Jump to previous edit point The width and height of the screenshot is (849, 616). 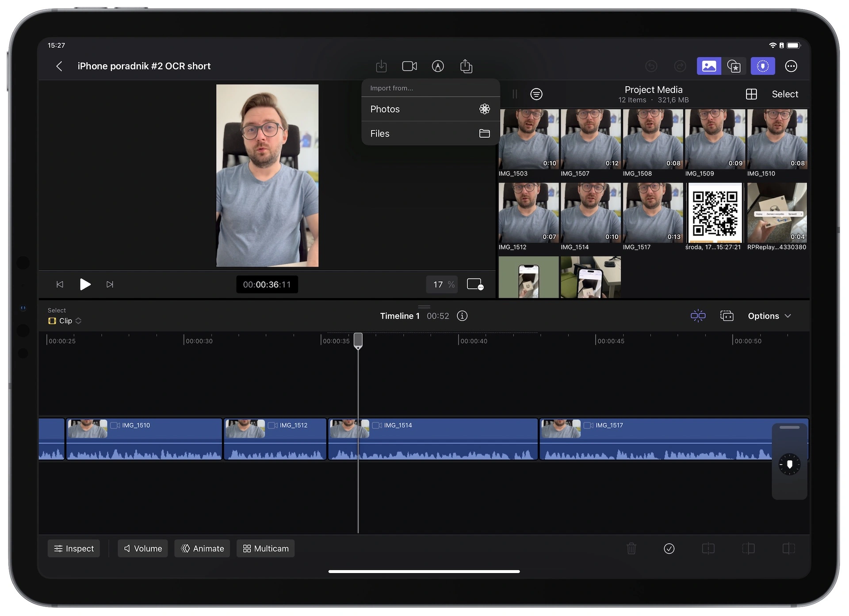pyautogui.click(x=60, y=284)
